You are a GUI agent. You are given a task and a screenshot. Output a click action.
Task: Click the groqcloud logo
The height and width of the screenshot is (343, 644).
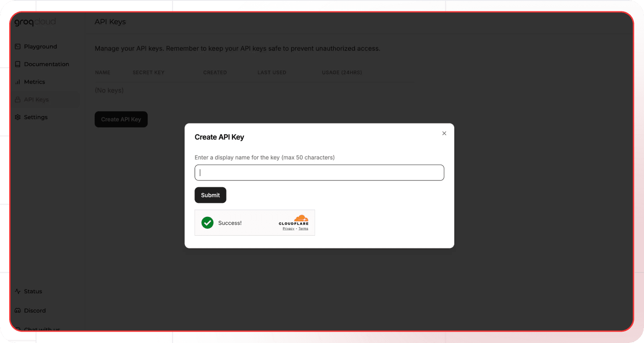(x=35, y=22)
